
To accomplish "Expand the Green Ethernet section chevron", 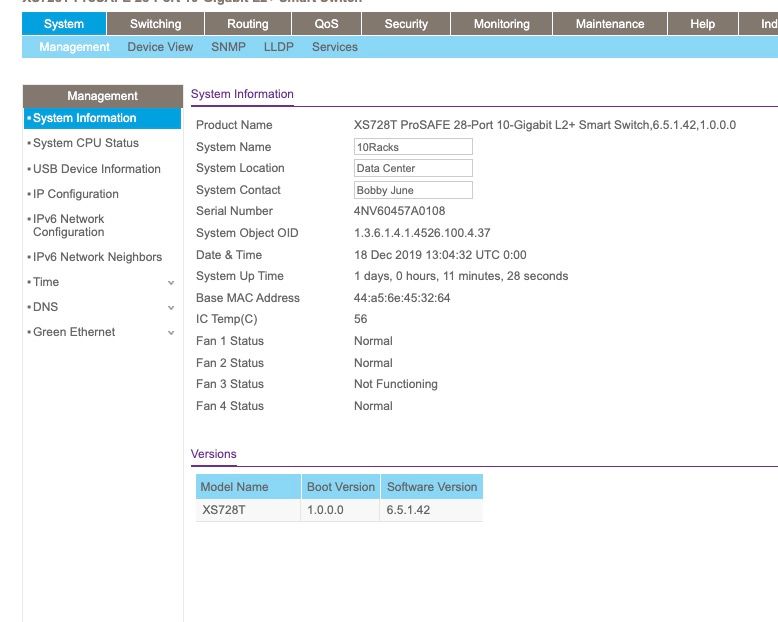I will (x=171, y=333).
